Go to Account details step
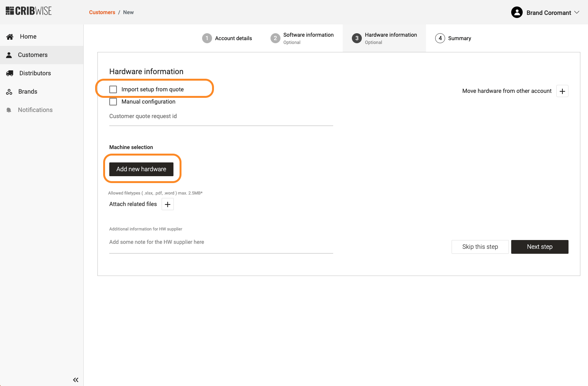This screenshot has width=588, height=386. coord(227,38)
